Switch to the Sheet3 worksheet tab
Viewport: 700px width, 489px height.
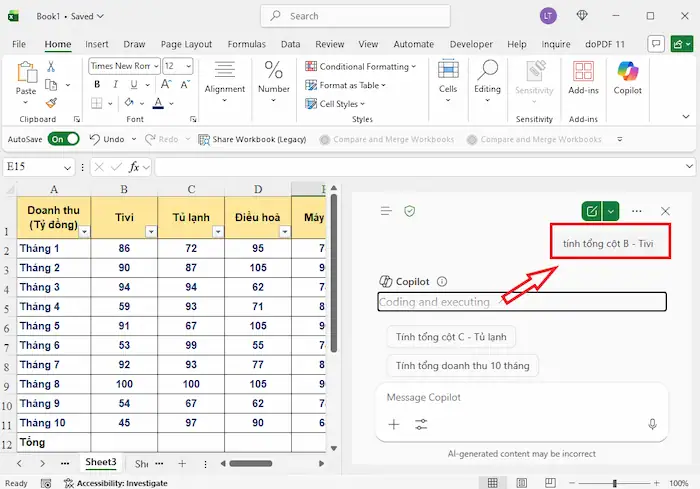click(x=100, y=463)
